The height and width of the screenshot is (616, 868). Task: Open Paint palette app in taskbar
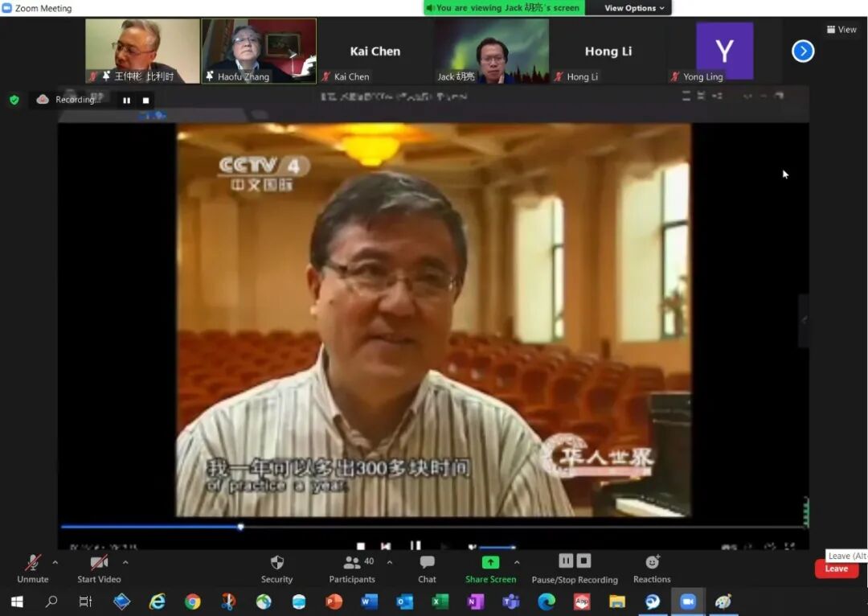[x=723, y=602]
